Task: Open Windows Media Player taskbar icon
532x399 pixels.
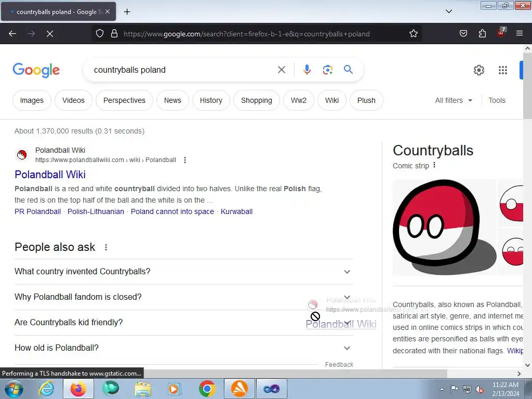Action: [175, 389]
